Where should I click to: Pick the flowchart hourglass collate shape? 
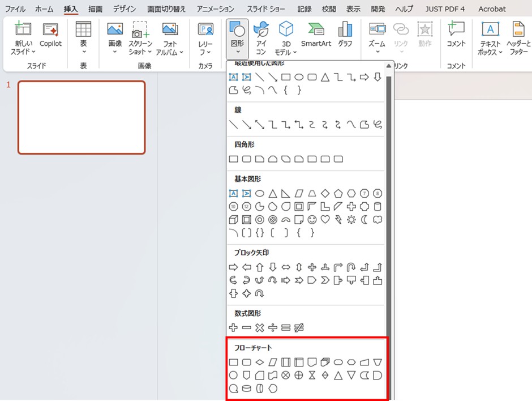point(312,375)
